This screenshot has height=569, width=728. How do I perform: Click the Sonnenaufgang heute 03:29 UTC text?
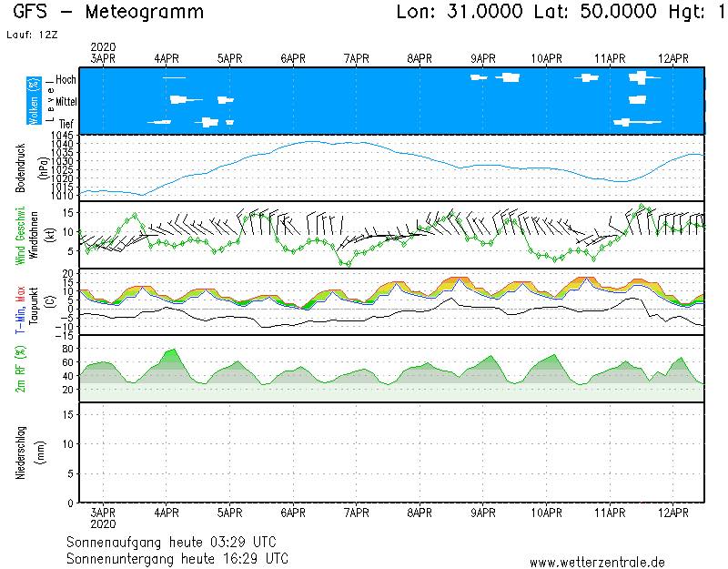click(x=177, y=542)
